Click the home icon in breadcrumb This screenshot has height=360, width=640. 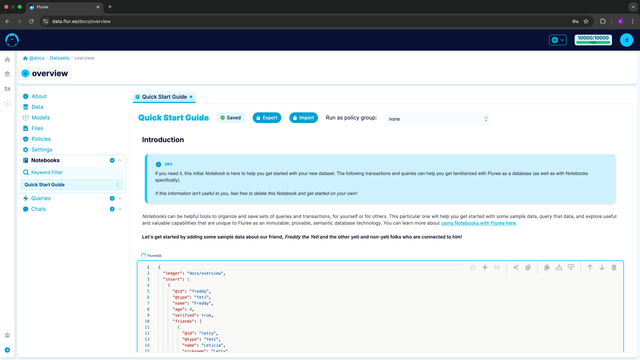[x=25, y=58]
